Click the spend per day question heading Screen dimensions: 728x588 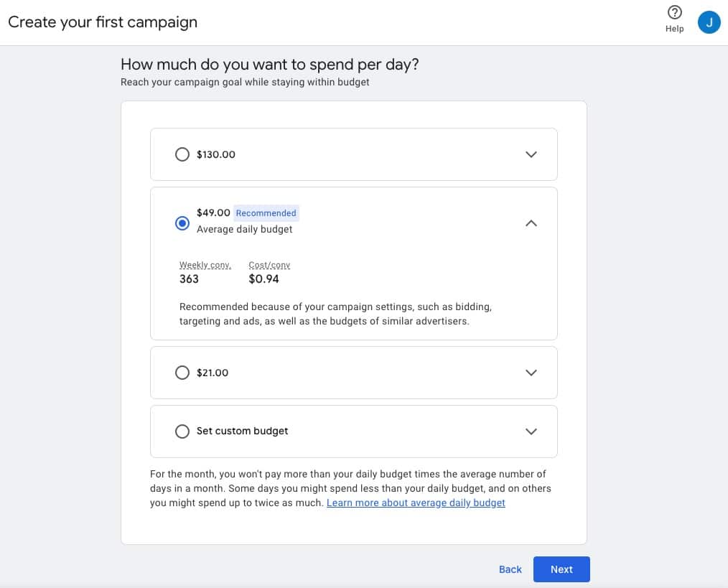pos(269,65)
